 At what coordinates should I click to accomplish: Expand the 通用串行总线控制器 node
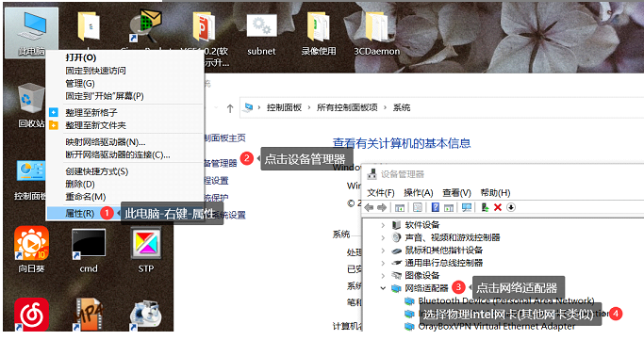(x=383, y=263)
